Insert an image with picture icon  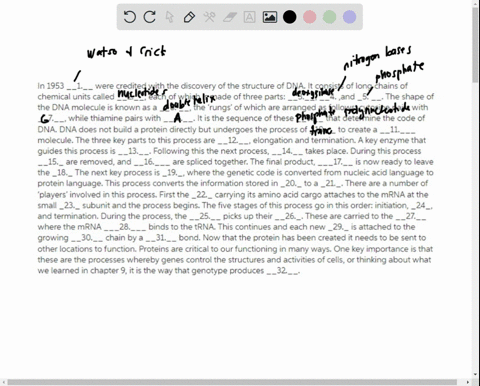[x=270, y=17]
